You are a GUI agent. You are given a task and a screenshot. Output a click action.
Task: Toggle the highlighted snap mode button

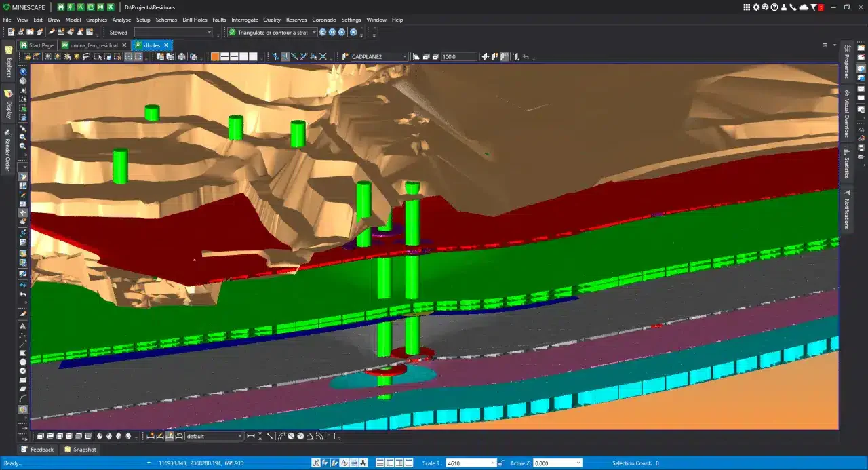pos(285,57)
